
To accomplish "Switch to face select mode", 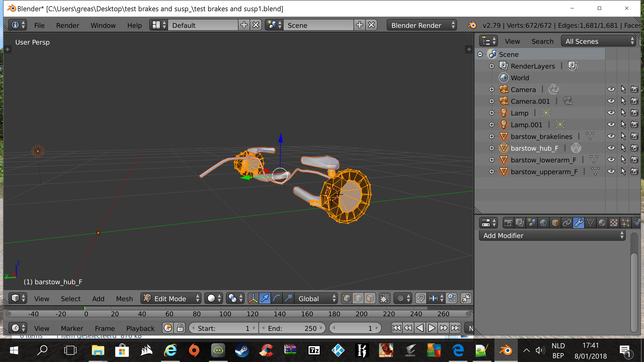I will click(370, 298).
